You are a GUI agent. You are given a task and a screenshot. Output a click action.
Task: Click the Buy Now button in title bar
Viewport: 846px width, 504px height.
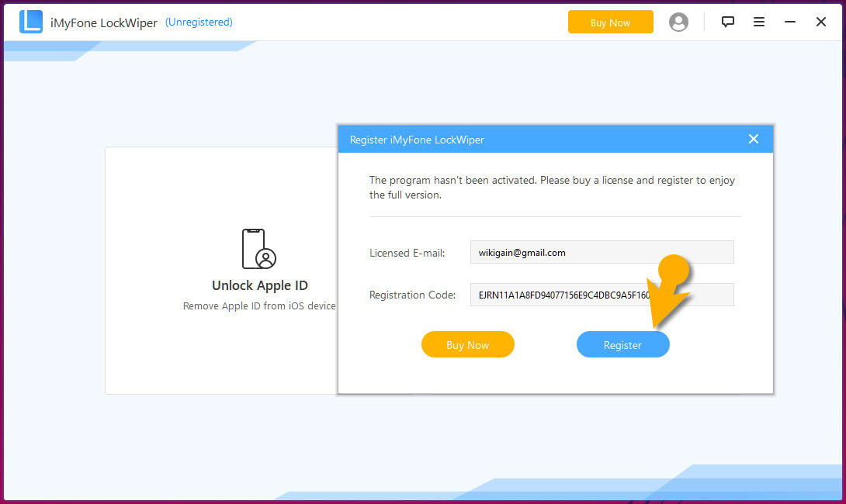point(610,22)
